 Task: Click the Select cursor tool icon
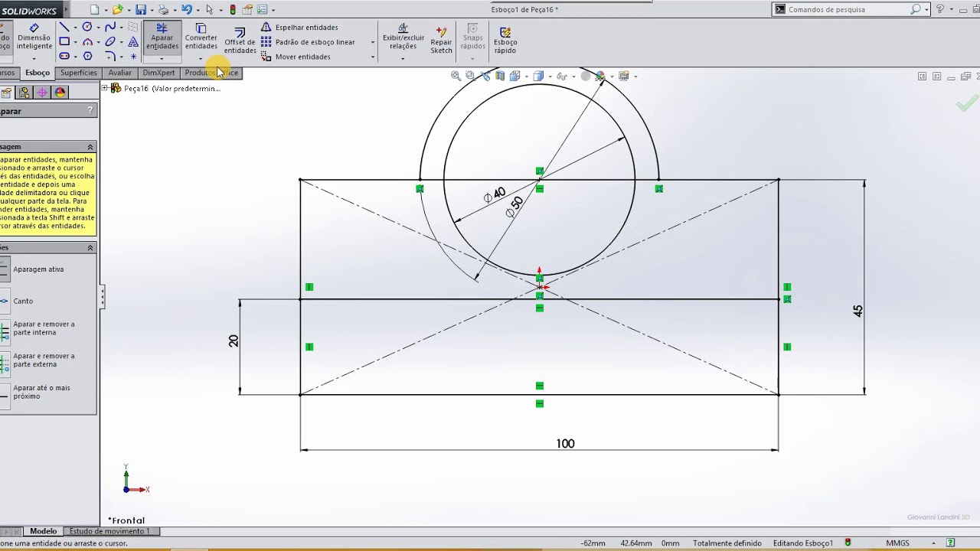tap(210, 10)
